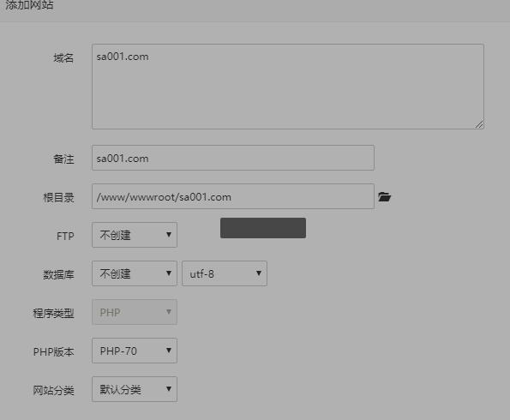Open the folder browser for 根目录

coord(384,197)
